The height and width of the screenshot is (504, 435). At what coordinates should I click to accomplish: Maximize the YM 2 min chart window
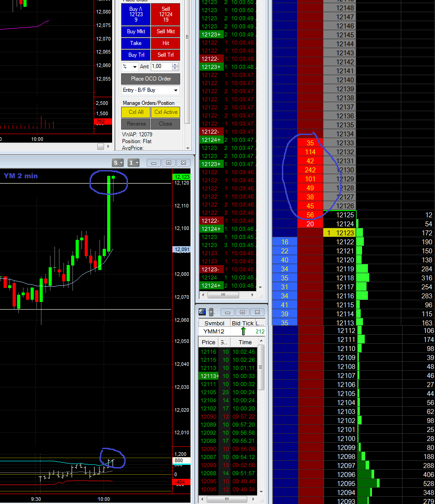pyautogui.click(x=168, y=162)
